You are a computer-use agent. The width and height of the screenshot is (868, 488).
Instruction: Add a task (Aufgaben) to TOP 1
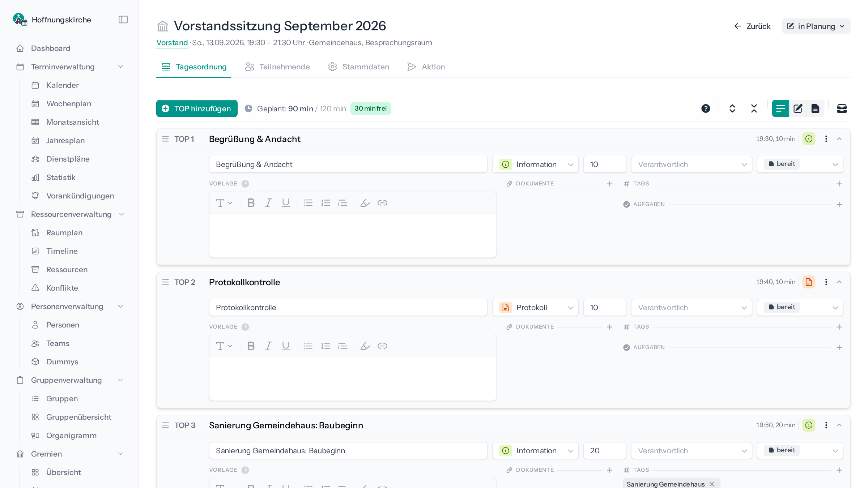pos(839,205)
